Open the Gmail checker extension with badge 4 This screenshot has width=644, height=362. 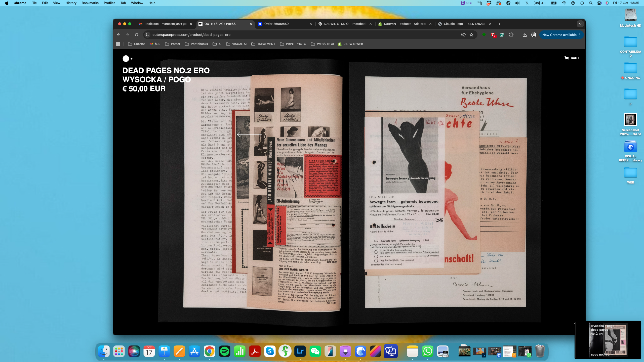click(x=493, y=35)
